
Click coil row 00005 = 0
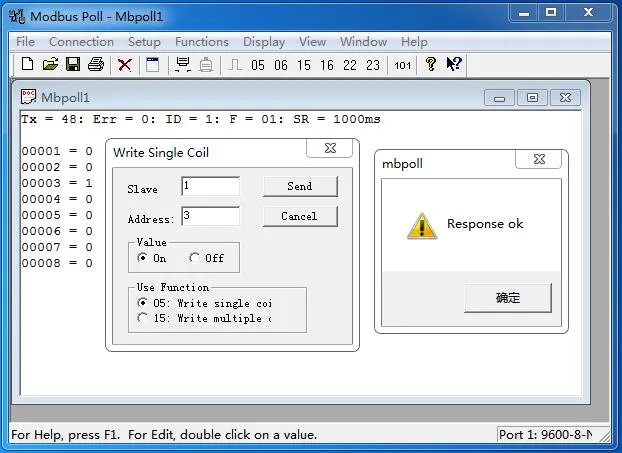click(x=57, y=215)
